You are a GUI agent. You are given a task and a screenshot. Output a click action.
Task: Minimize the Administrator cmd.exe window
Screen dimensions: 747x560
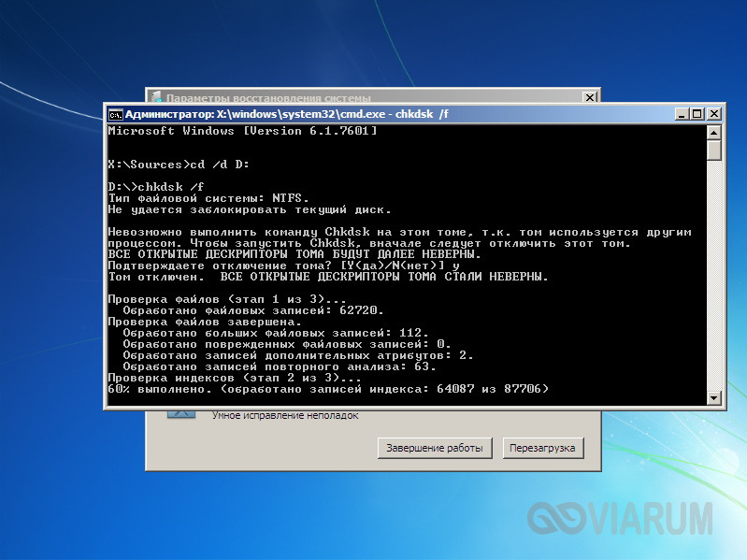coord(682,114)
